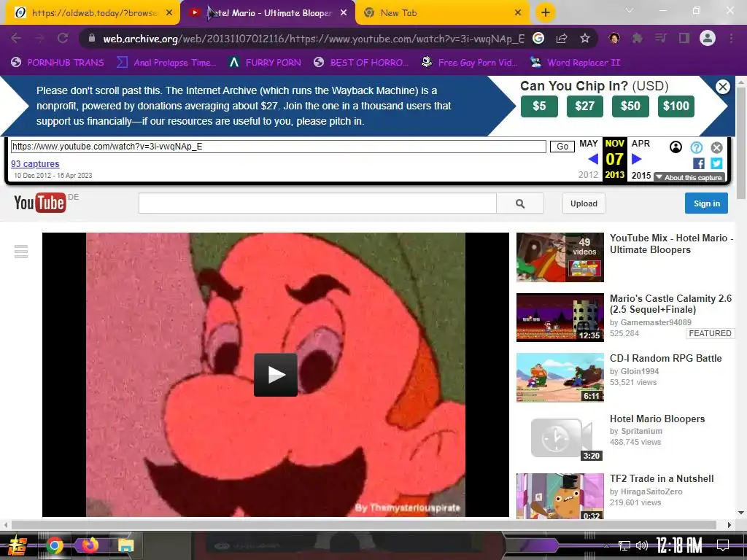The image size is (747, 560).
Task: Click the Start button on taskbar
Action: point(18,545)
